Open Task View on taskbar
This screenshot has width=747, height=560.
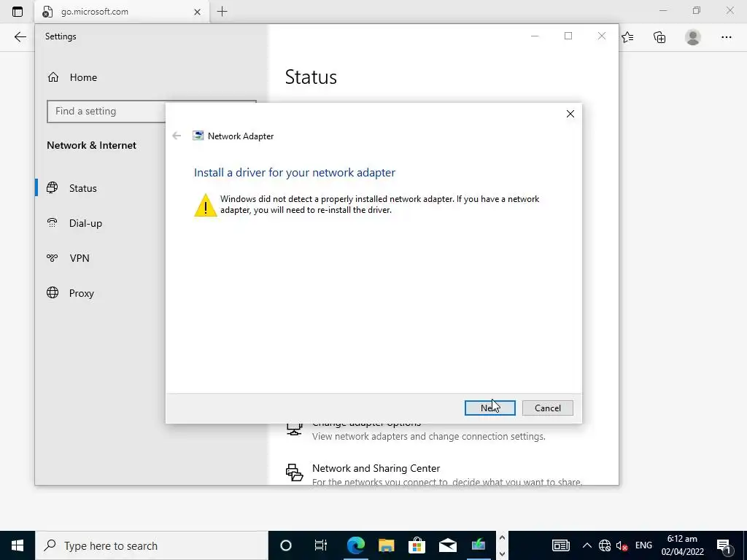(x=321, y=545)
